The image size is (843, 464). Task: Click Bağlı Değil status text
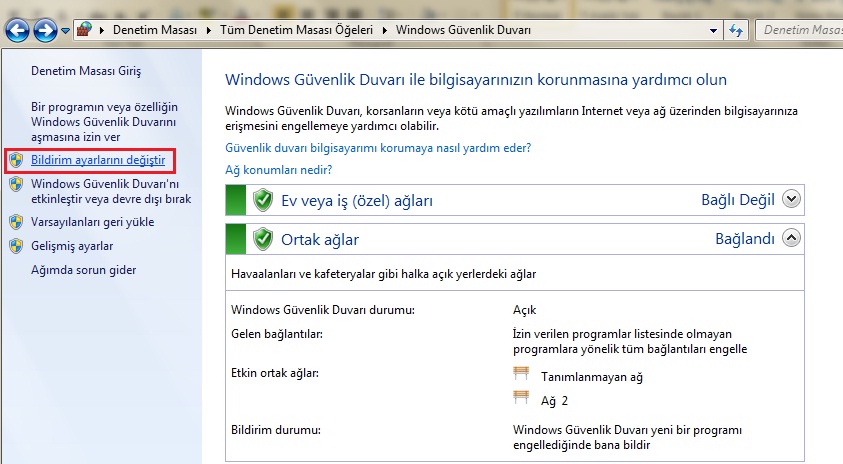pos(738,200)
